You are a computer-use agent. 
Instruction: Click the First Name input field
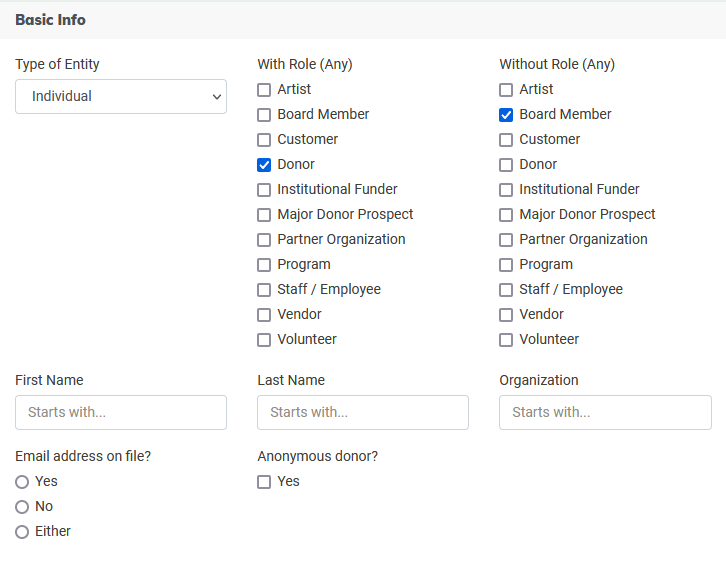click(x=121, y=412)
